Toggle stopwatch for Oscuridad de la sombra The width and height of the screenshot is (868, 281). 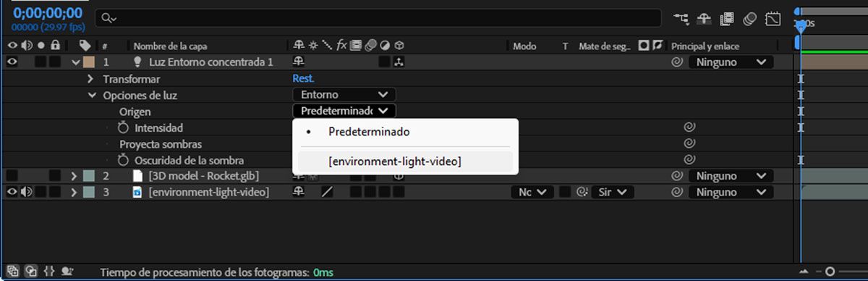123,160
